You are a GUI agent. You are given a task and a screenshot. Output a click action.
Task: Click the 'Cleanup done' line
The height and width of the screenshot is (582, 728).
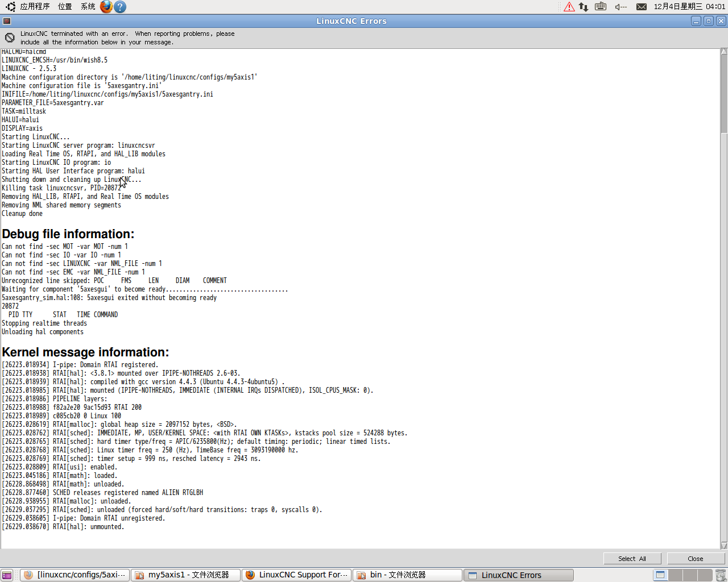[22, 214]
